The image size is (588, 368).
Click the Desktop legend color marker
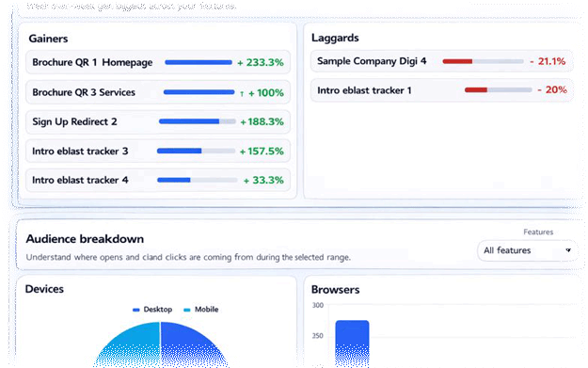[x=136, y=310]
